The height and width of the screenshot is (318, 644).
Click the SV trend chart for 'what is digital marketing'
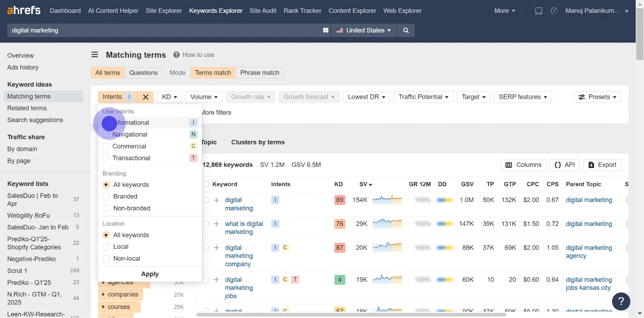click(x=387, y=223)
